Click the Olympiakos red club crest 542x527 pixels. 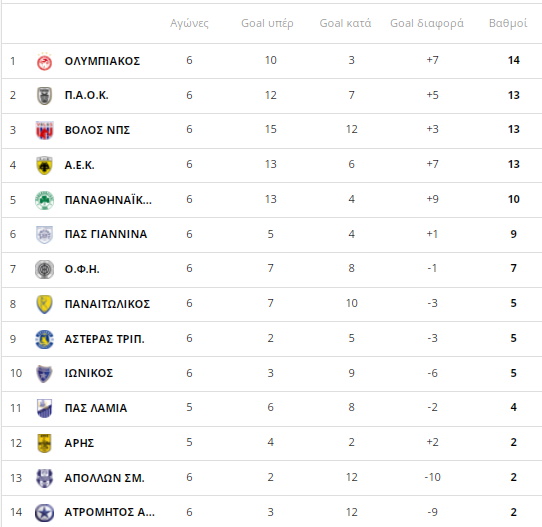[x=44, y=62]
